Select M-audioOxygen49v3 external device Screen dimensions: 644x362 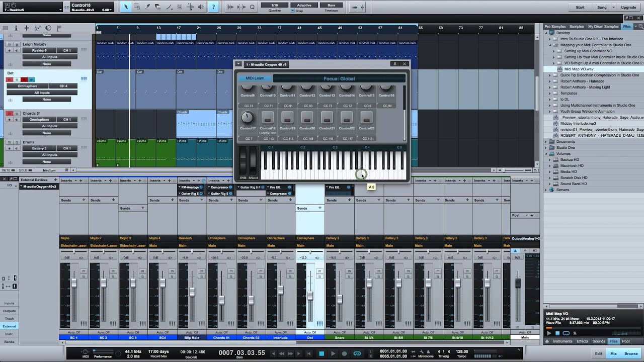pos(40,187)
